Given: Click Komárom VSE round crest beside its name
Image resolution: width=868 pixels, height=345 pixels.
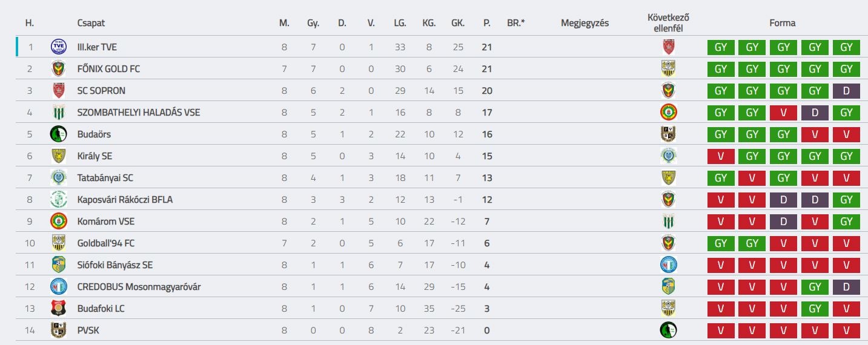Looking at the screenshot, I should 59,221.
